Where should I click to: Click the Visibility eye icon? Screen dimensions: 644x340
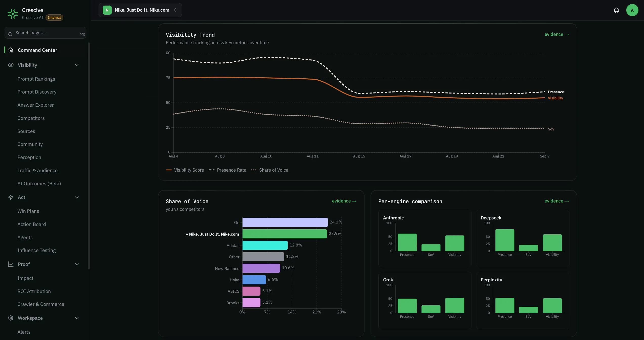[x=11, y=65]
